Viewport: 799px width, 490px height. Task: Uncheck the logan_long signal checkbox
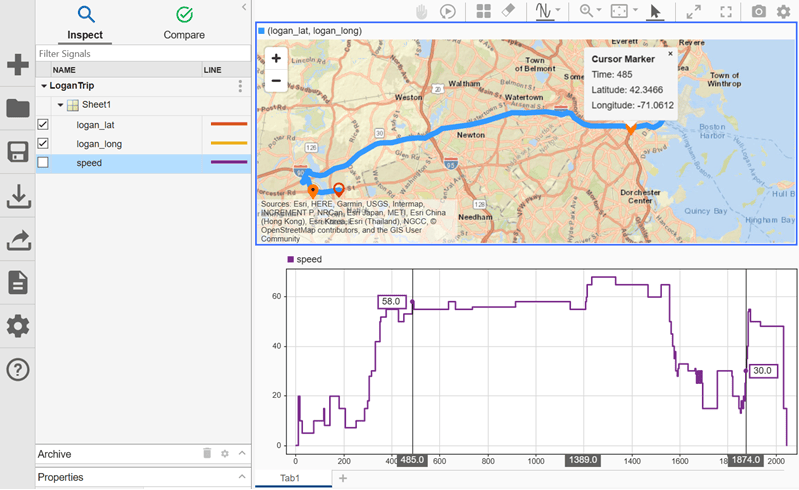pyautogui.click(x=43, y=144)
